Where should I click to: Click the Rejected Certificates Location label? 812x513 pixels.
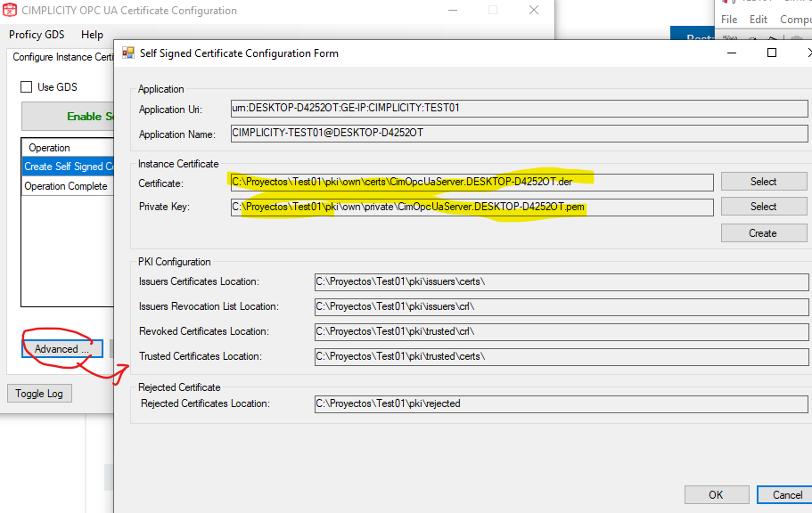tap(205, 403)
